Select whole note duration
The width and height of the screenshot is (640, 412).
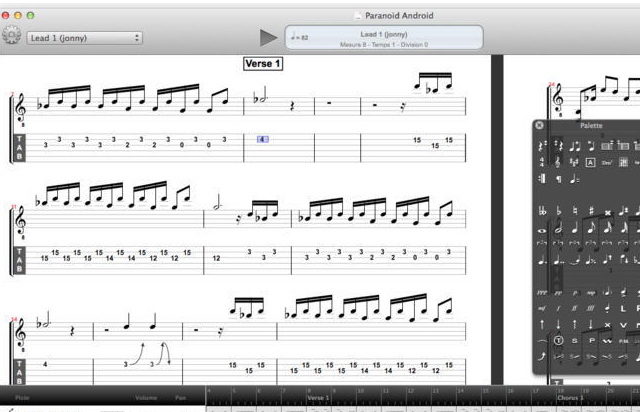542,231
